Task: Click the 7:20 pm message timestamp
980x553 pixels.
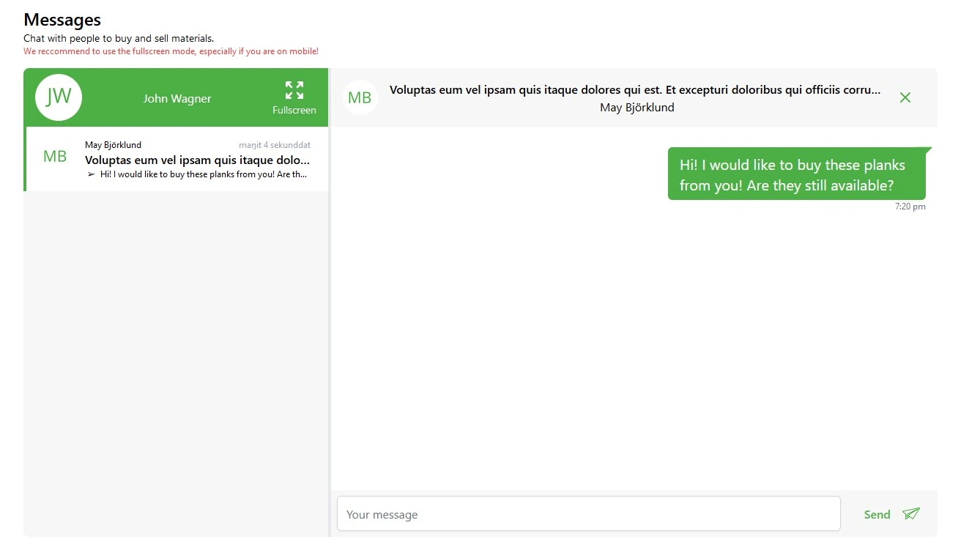Action: (910, 207)
